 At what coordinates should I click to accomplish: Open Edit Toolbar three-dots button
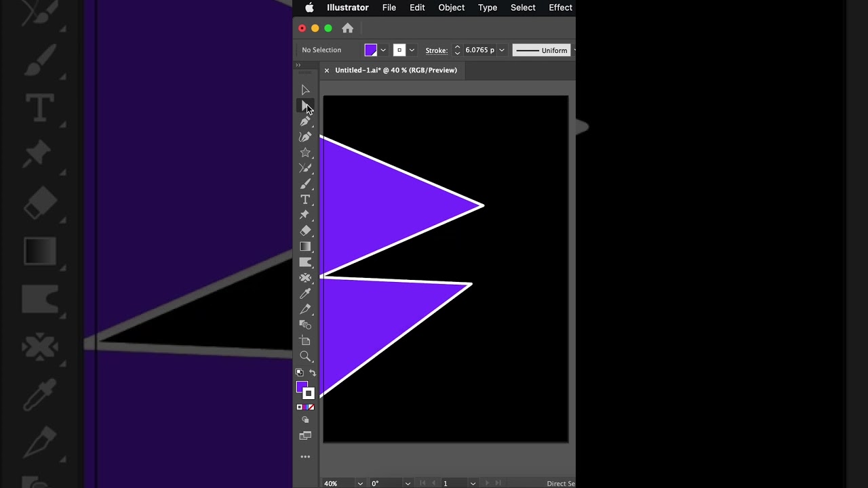305,457
